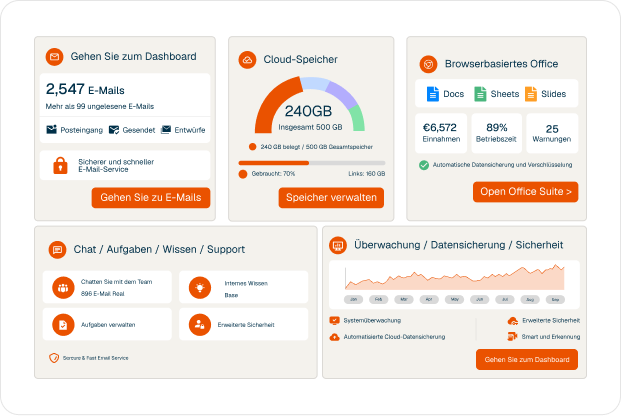This screenshot has height=416, width=621.
Task: Click the green checkmark for automatic backup
Action: pos(424,164)
